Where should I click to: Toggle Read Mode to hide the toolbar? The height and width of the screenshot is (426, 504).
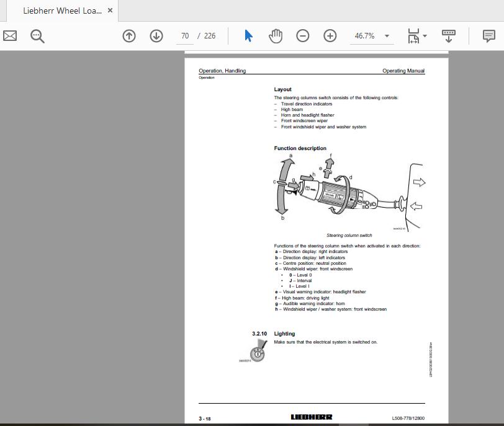point(448,35)
